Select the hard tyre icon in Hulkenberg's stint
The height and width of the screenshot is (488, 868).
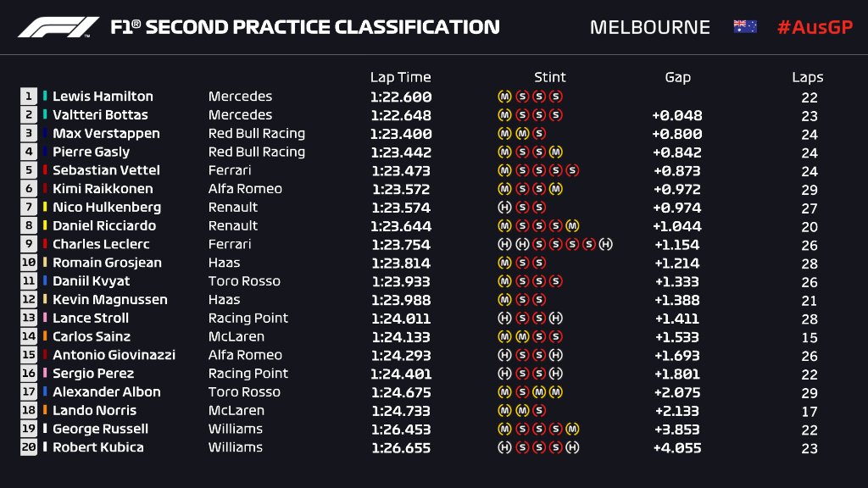[x=504, y=208]
